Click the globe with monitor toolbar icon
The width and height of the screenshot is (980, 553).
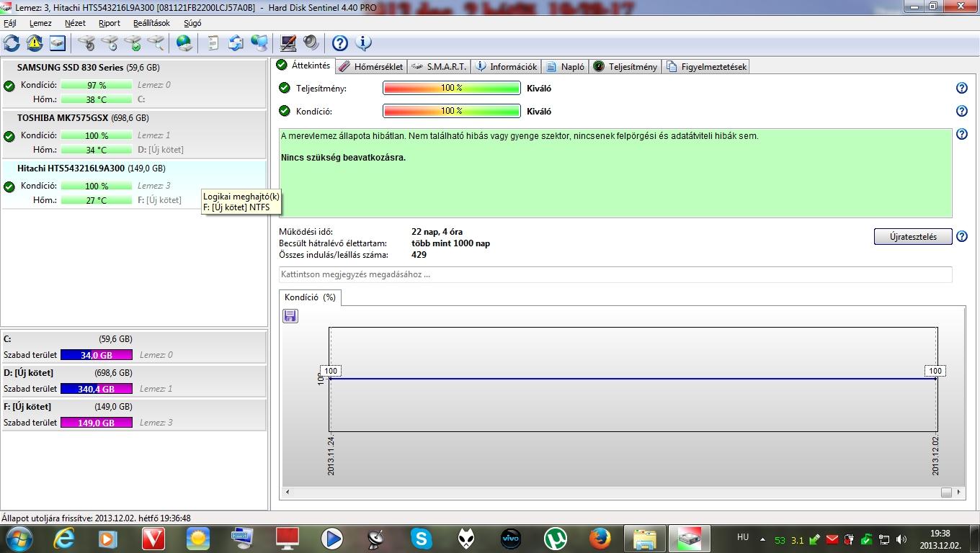pos(259,43)
